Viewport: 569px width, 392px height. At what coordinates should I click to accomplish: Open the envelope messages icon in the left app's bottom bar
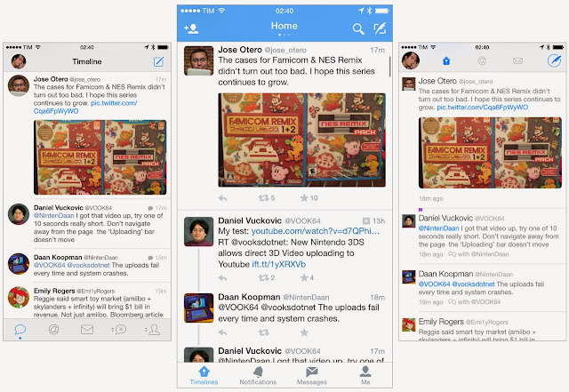(87, 330)
